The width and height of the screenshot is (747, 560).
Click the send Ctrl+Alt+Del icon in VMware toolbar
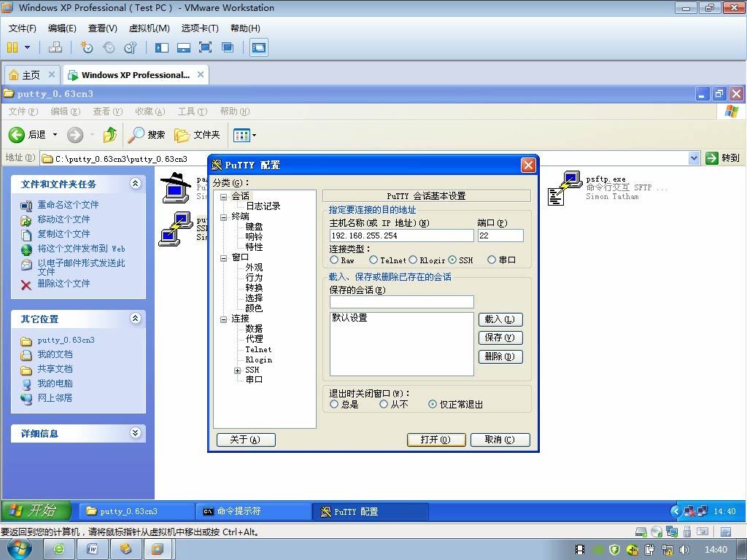pyautogui.click(x=55, y=47)
